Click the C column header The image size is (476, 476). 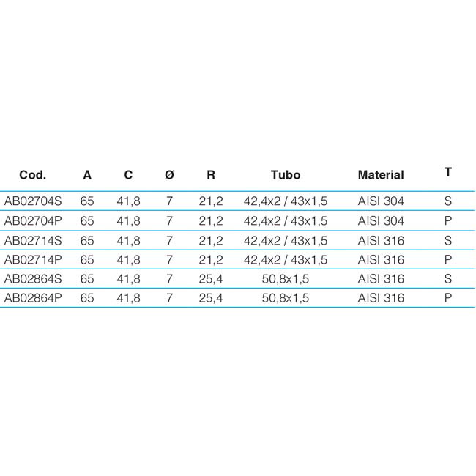pyautogui.click(x=128, y=175)
